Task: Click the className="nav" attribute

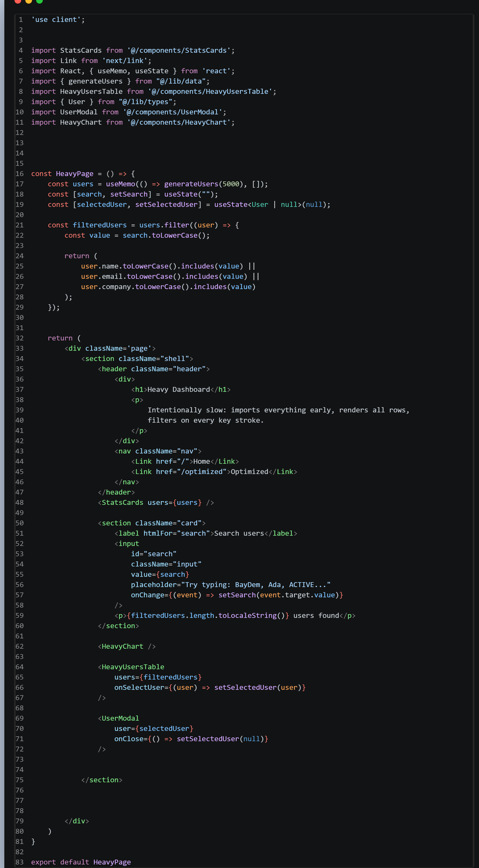Action: (x=166, y=452)
